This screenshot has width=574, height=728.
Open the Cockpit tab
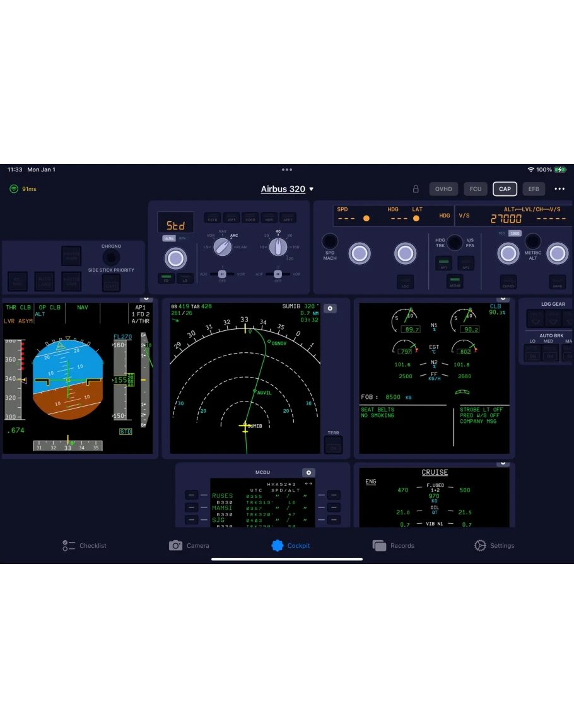tap(291, 546)
